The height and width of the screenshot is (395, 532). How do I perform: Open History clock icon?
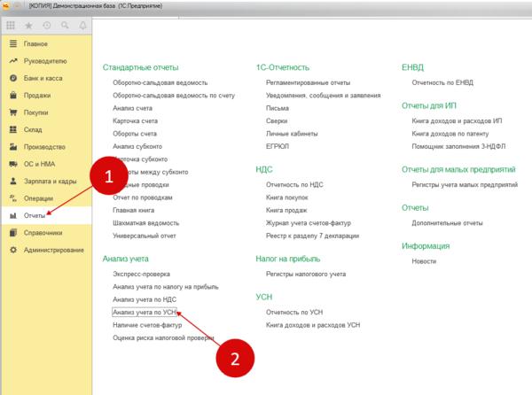pos(47,26)
